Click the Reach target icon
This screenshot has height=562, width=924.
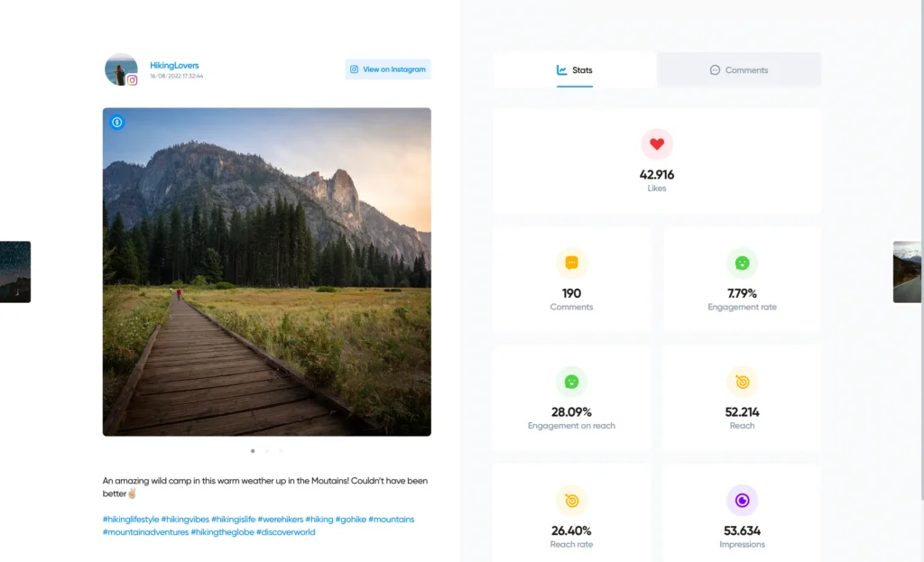(x=742, y=382)
